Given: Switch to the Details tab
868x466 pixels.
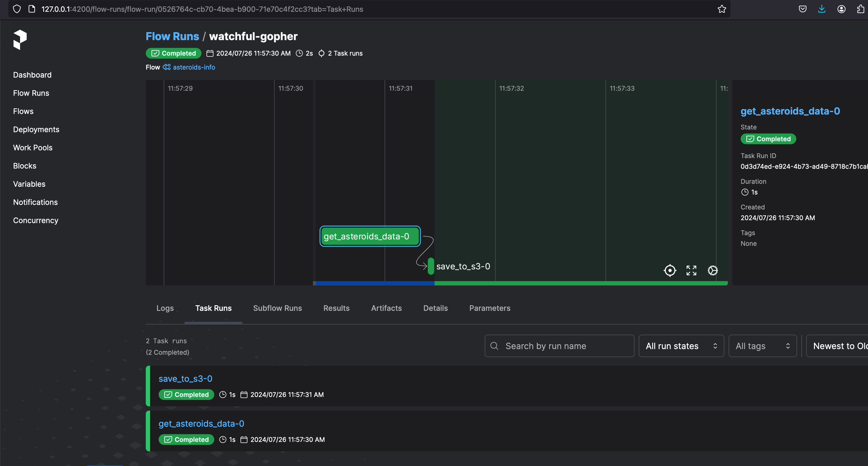Looking at the screenshot, I should coord(436,308).
